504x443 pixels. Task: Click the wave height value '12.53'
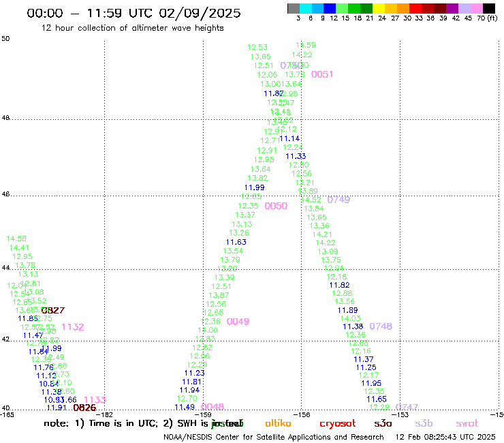tap(257, 47)
